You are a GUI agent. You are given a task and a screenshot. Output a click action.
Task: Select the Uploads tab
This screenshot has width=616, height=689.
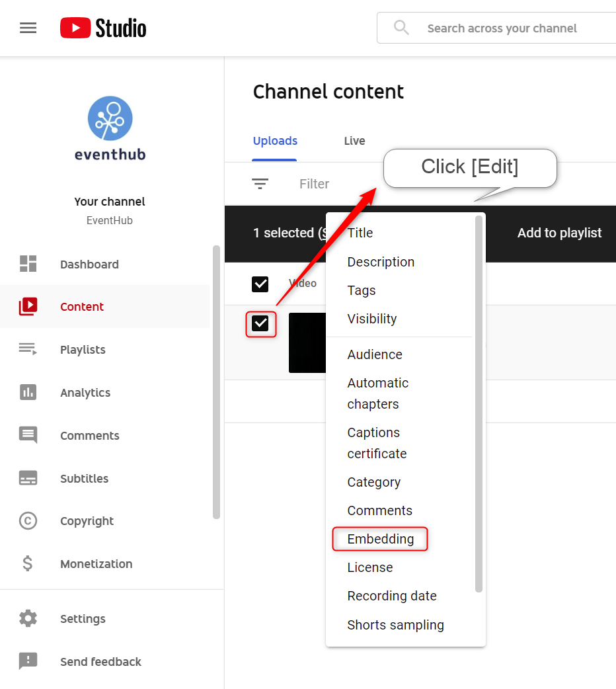point(275,141)
